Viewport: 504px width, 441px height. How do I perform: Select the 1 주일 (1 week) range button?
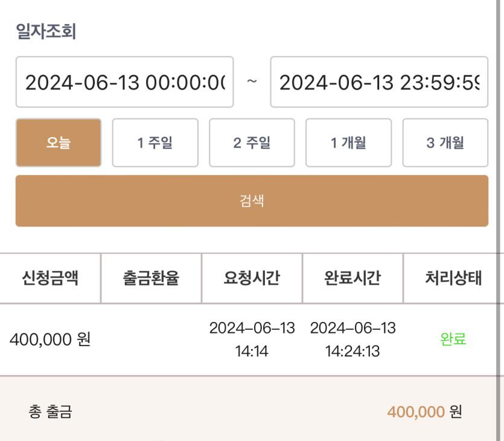pos(155,143)
